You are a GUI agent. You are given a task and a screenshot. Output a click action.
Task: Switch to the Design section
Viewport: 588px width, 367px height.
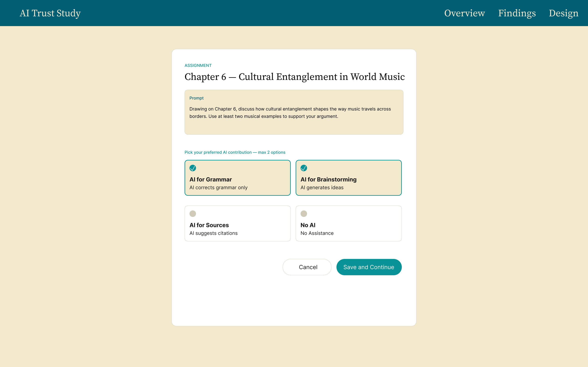(x=563, y=13)
